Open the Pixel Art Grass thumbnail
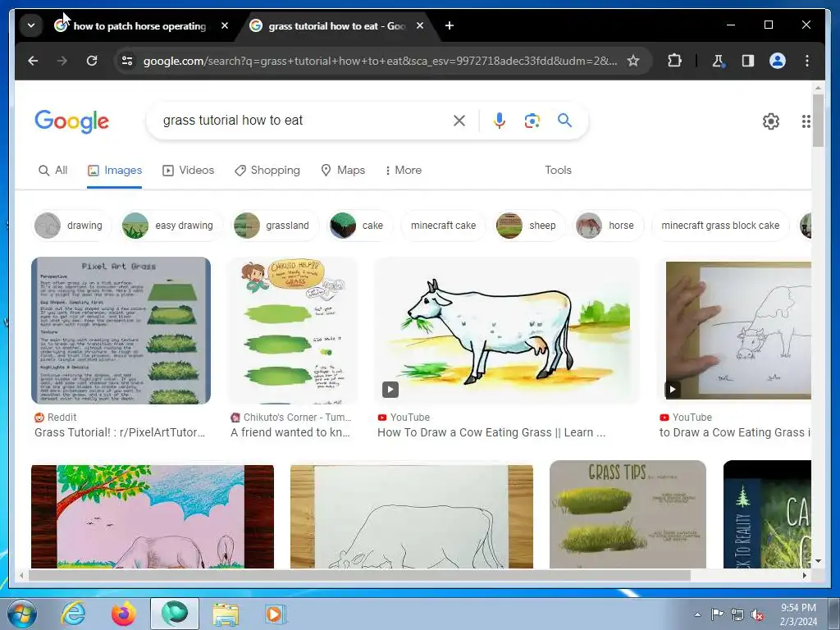The image size is (840, 630). tap(121, 330)
